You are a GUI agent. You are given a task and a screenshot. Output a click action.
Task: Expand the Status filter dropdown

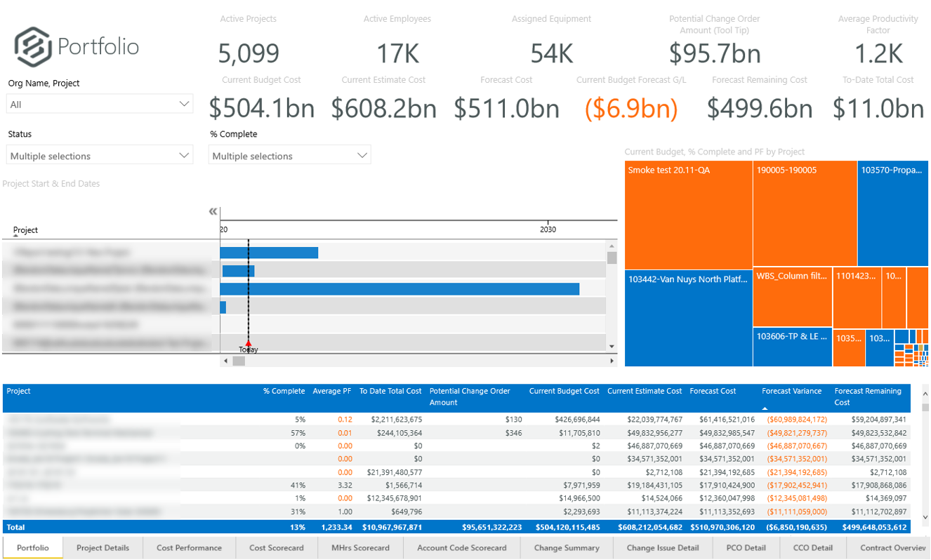click(100, 156)
